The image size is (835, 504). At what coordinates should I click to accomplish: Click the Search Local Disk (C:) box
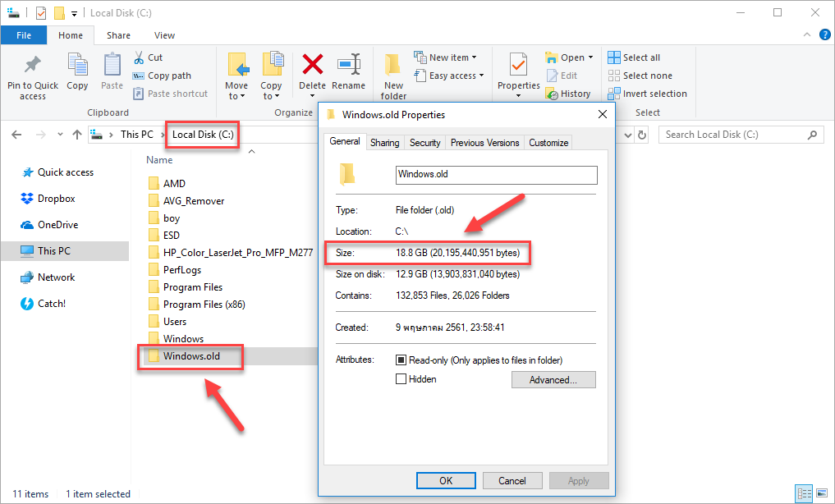[741, 135]
